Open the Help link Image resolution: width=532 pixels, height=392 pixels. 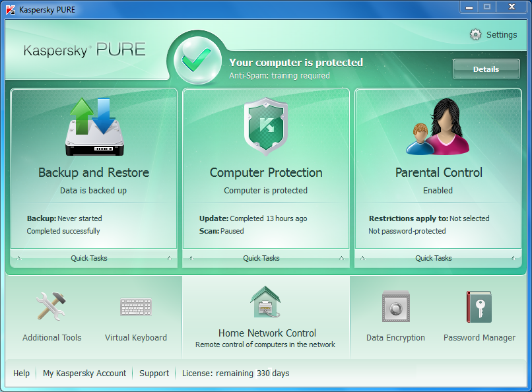21,373
